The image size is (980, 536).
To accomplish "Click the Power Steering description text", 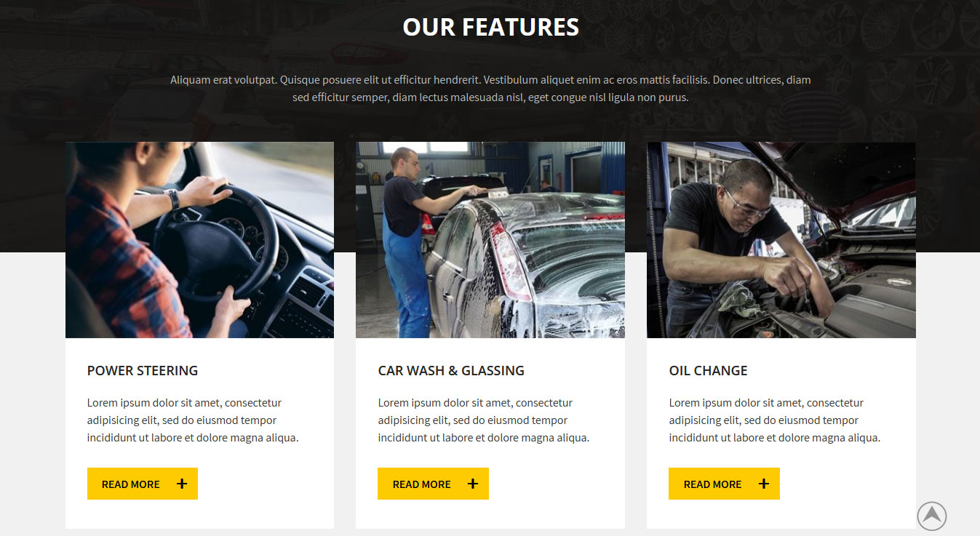I will tap(193, 420).
